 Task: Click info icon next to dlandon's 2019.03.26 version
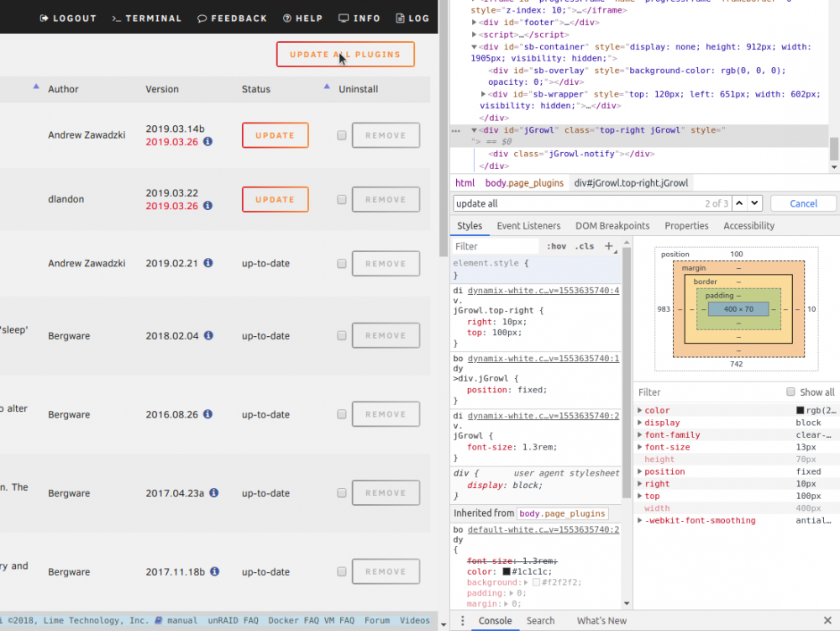(x=207, y=206)
